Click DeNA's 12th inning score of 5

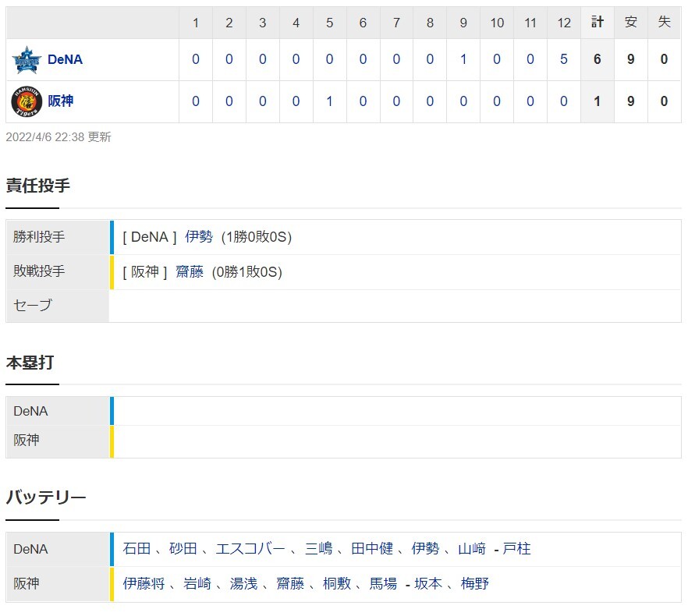tap(564, 59)
